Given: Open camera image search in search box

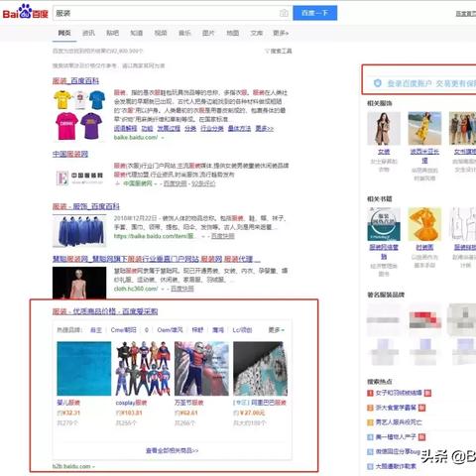Looking at the screenshot, I should tap(284, 13).
